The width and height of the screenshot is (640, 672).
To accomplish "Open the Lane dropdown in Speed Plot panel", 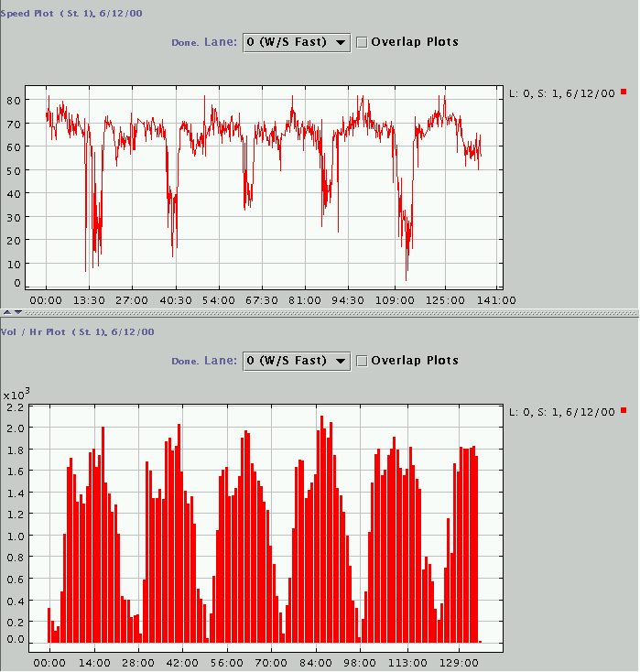I will [x=296, y=42].
